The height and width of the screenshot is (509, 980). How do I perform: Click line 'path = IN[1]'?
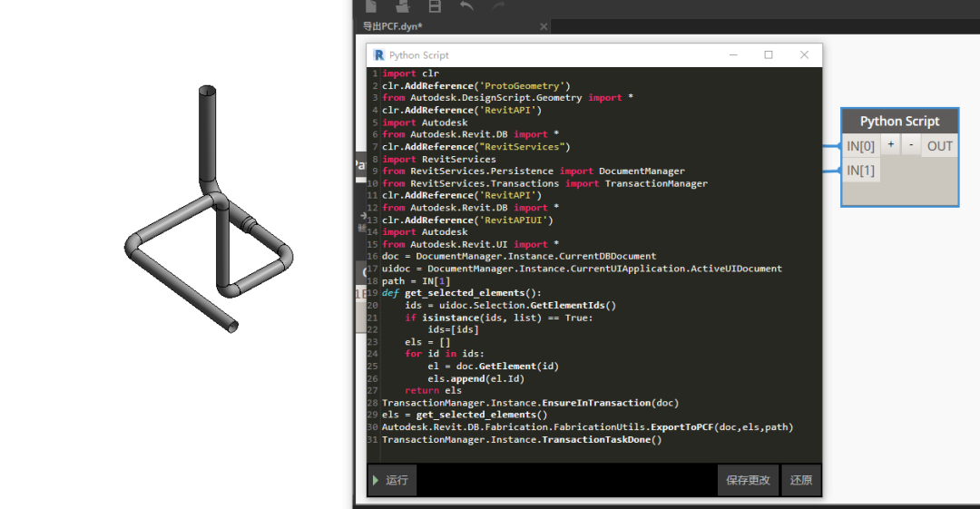point(416,280)
